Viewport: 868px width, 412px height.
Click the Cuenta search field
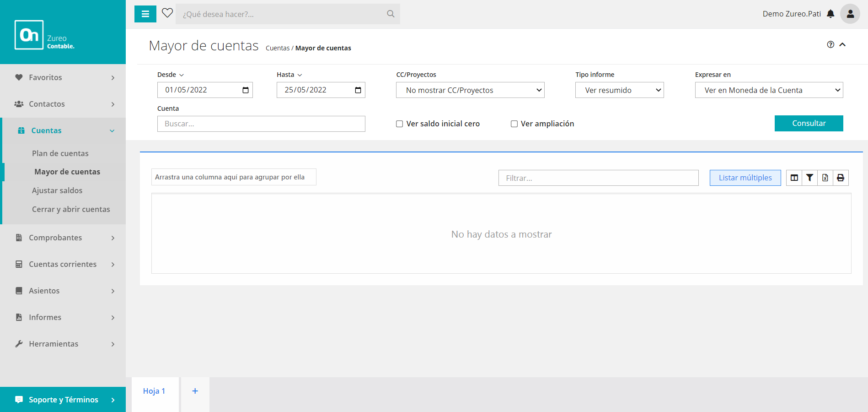click(x=261, y=124)
